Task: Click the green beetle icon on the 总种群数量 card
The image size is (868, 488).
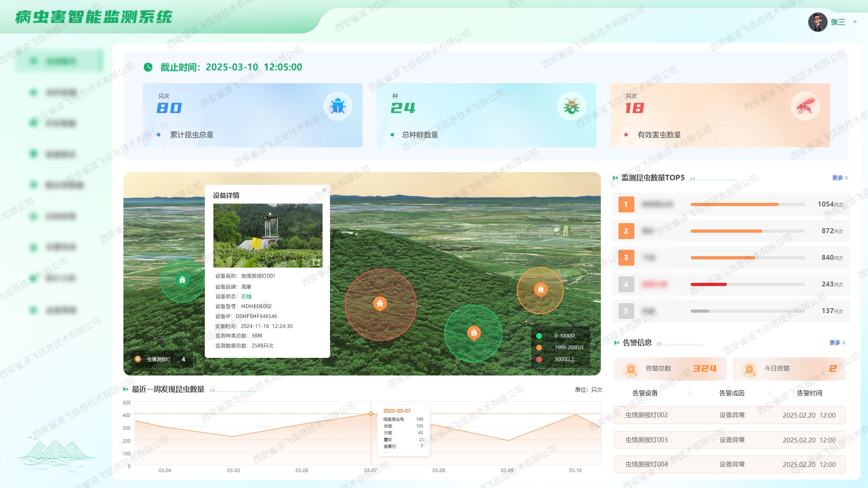Action: 571,106
